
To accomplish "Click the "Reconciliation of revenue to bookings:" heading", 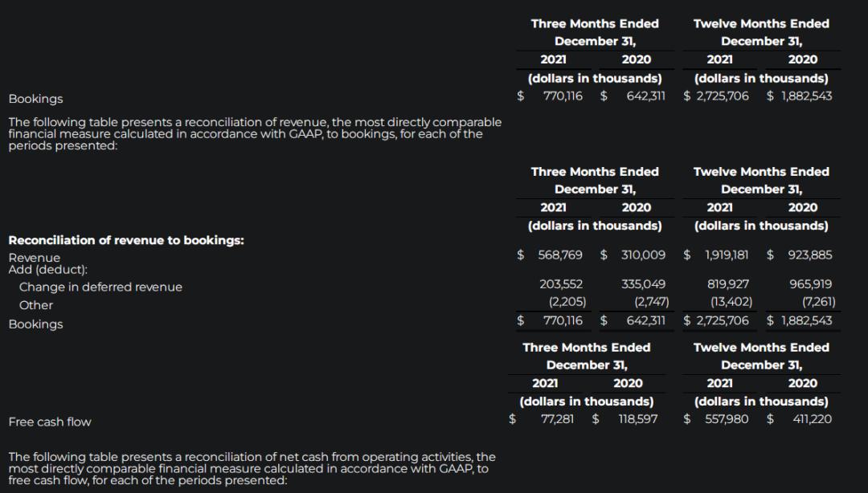I will (x=126, y=240).
